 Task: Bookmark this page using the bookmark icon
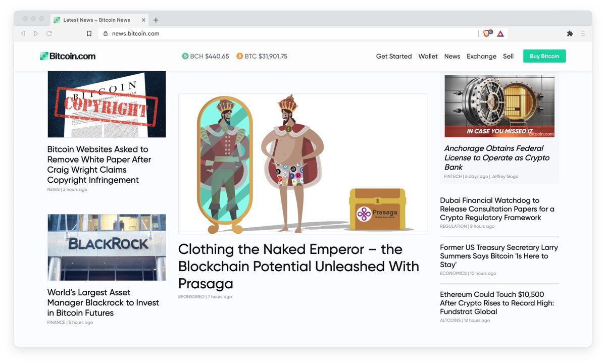(89, 34)
